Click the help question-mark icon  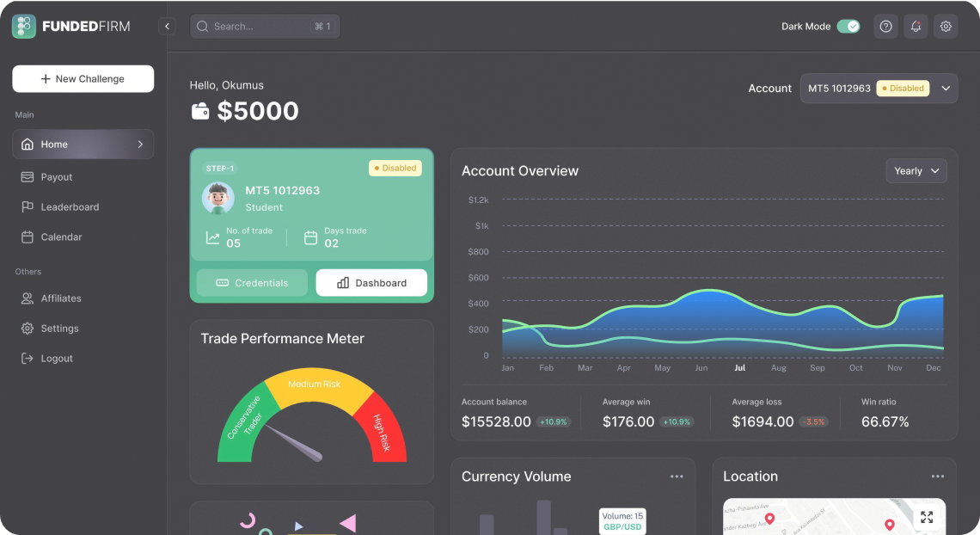tap(885, 27)
